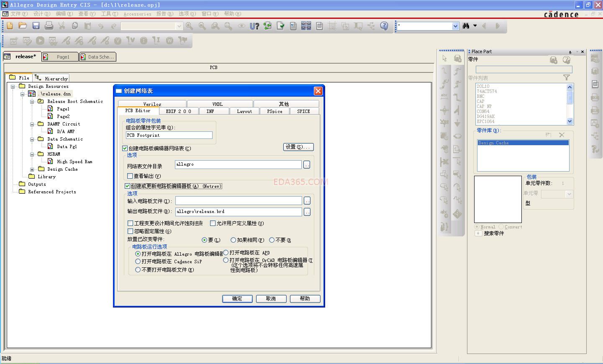Viewport: 603px width, 364px height.
Task: Click the Select arrow tool in palette
Action: [x=444, y=59]
